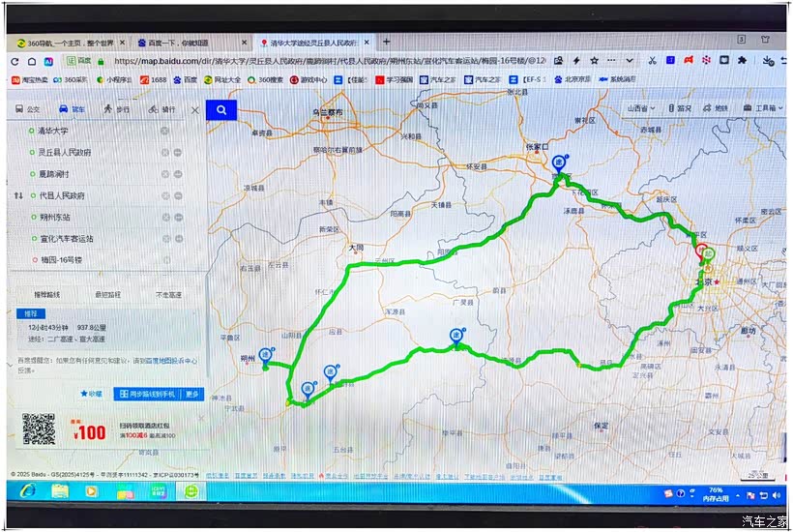This screenshot has width=793, height=532.
Task: Expand the 更多 options next to sync button
Action: coord(192,394)
